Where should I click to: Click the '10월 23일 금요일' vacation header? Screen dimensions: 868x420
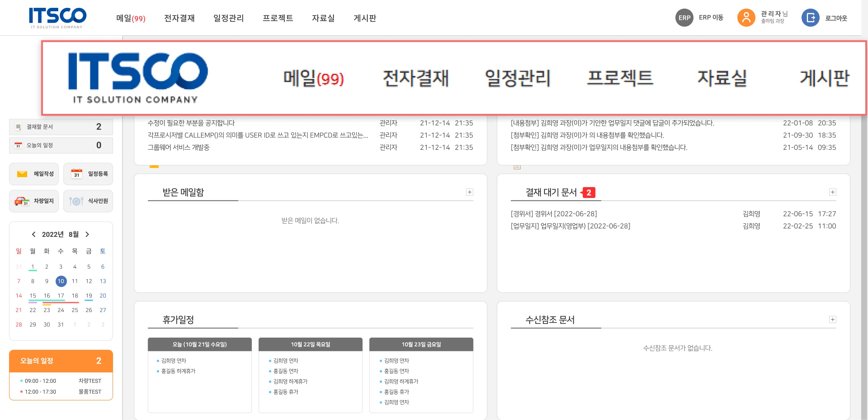tap(421, 344)
